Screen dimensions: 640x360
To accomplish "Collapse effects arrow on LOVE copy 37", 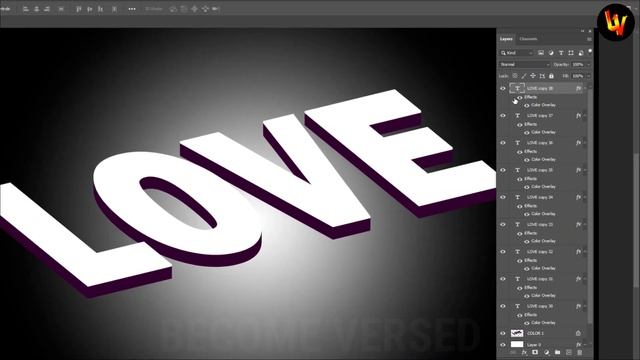I will pos(585,116).
